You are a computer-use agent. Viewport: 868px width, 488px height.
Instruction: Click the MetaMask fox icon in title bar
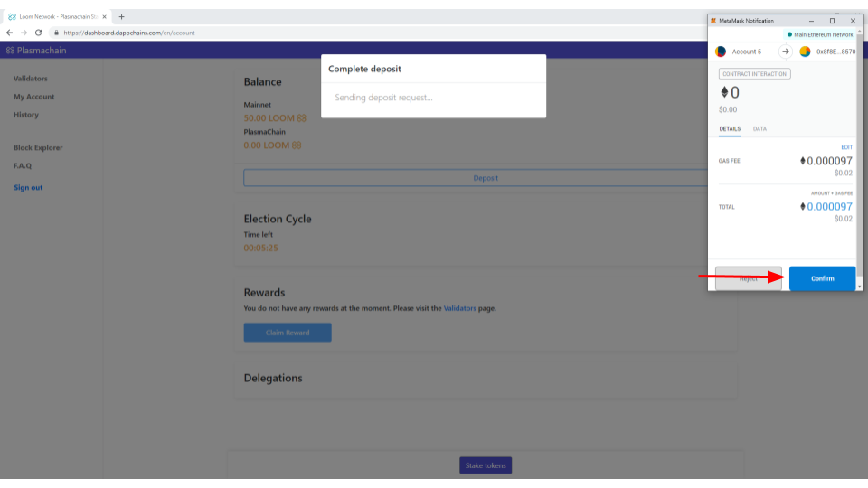713,21
